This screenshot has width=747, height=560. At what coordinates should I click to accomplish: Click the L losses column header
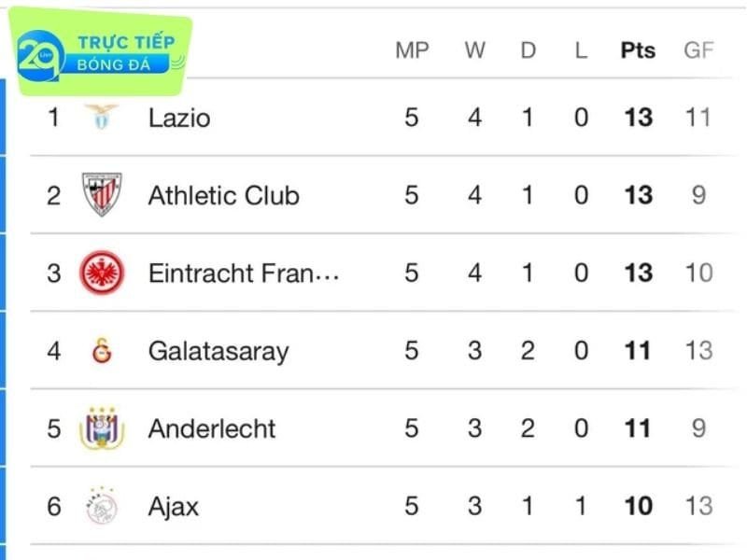(x=581, y=50)
